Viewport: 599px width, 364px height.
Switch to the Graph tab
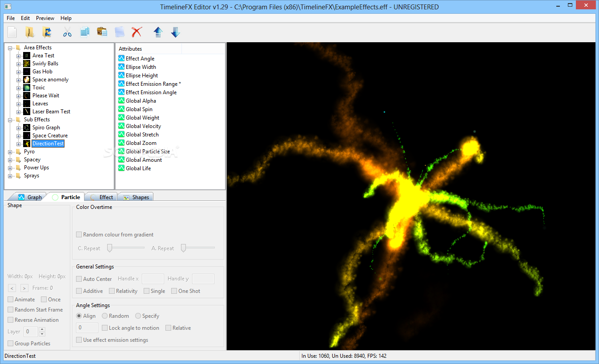[x=30, y=197]
